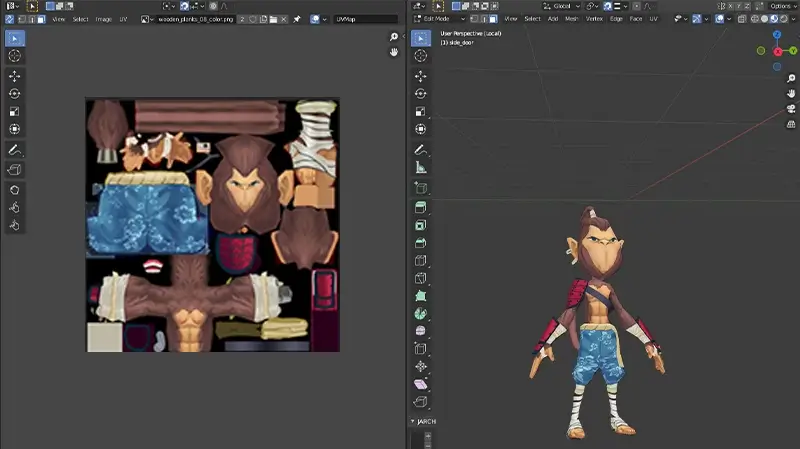Open the Add menu
This screenshot has width=800, height=449.
tap(553, 19)
